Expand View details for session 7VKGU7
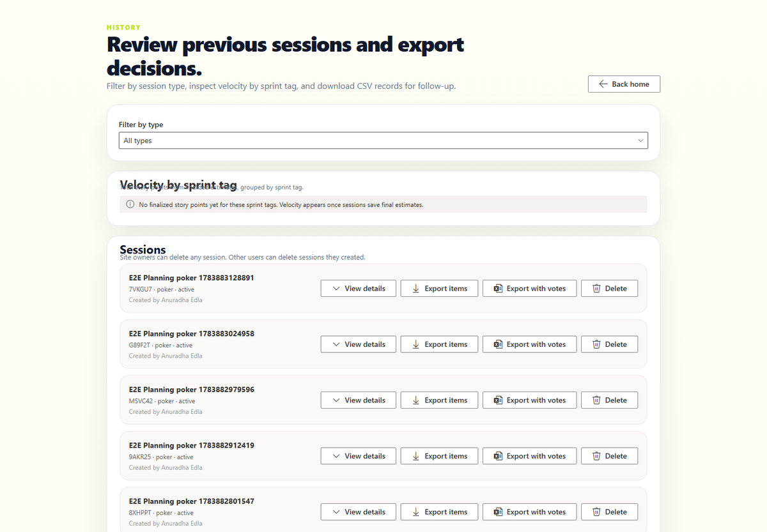This screenshot has height=532, width=767. (x=359, y=289)
